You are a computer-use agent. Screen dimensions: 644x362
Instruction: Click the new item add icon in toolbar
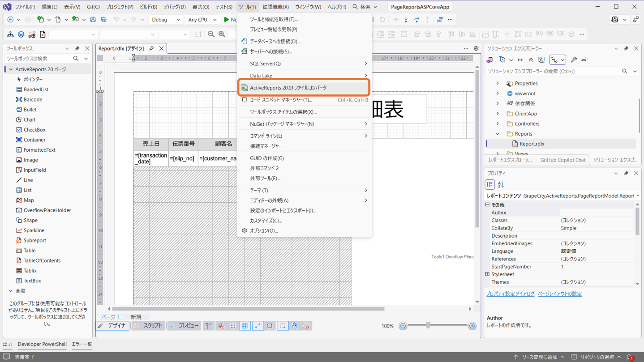pyautogui.click(x=41, y=20)
